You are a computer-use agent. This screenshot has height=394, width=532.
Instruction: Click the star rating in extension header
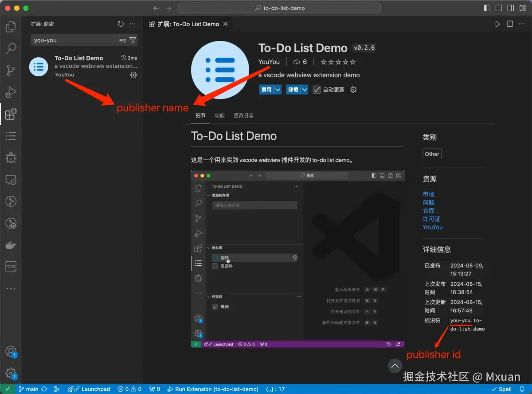[x=338, y=62]
